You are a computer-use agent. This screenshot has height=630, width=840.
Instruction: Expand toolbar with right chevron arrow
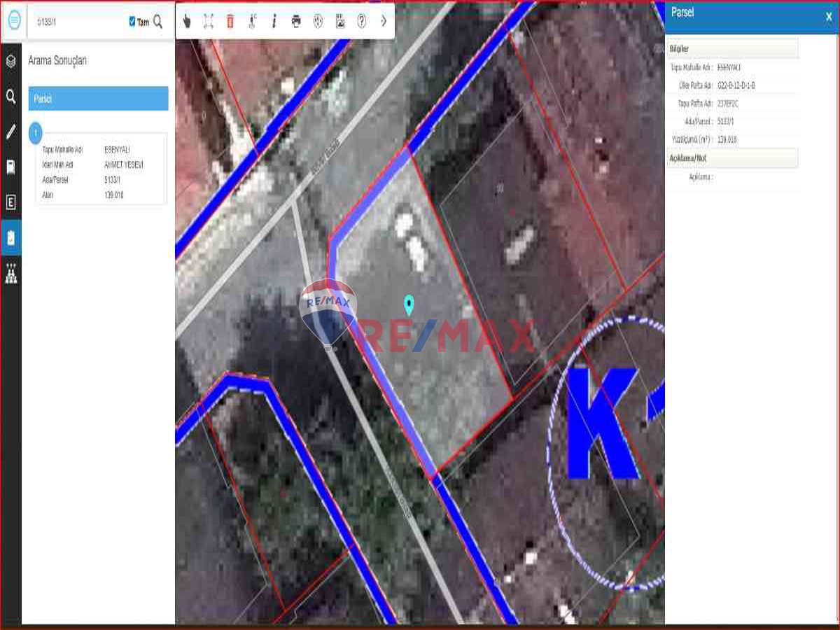pyautogui.click(x=384, y=21)
